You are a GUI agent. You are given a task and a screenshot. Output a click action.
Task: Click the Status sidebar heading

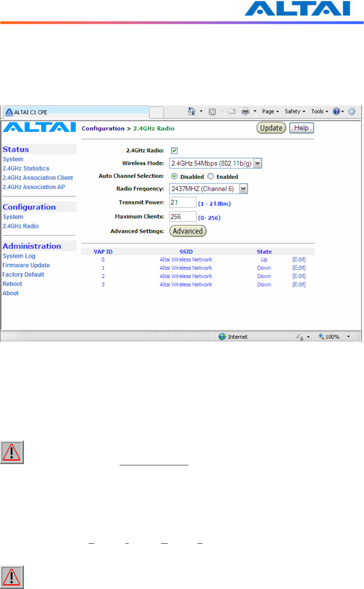point(16,149)
